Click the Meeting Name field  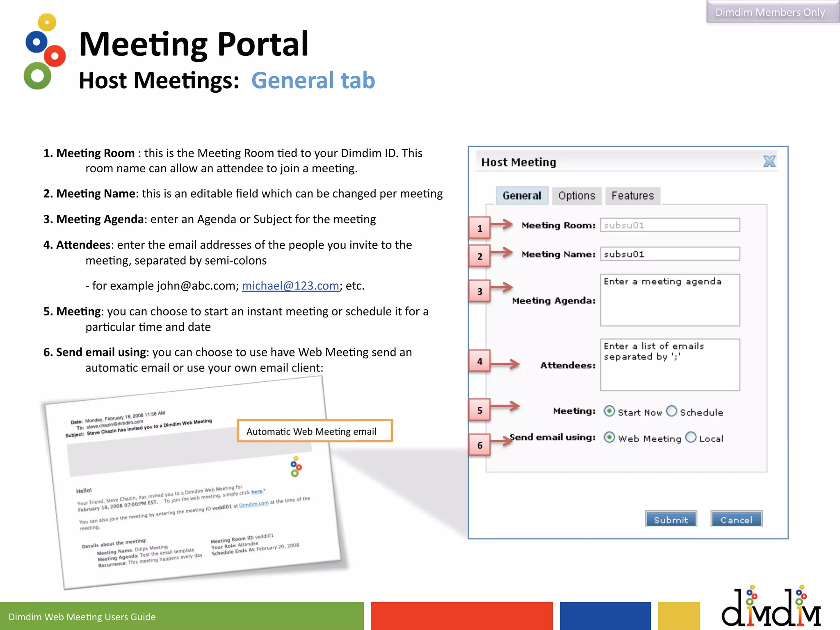(x=670, y=254)
